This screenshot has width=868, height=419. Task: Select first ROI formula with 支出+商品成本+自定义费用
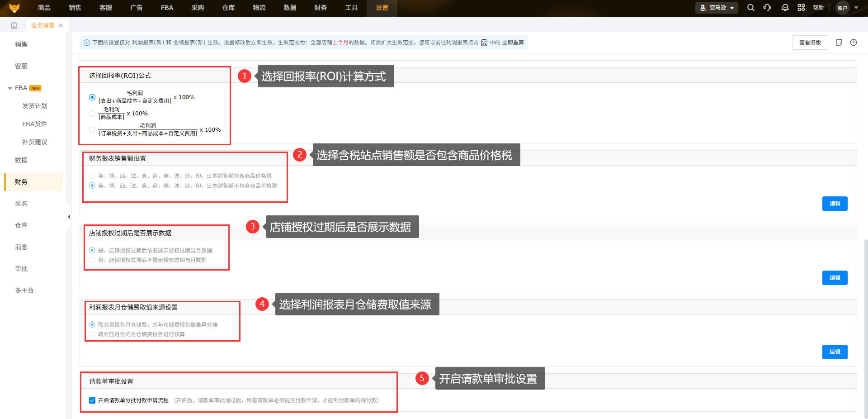click(92, 97)
